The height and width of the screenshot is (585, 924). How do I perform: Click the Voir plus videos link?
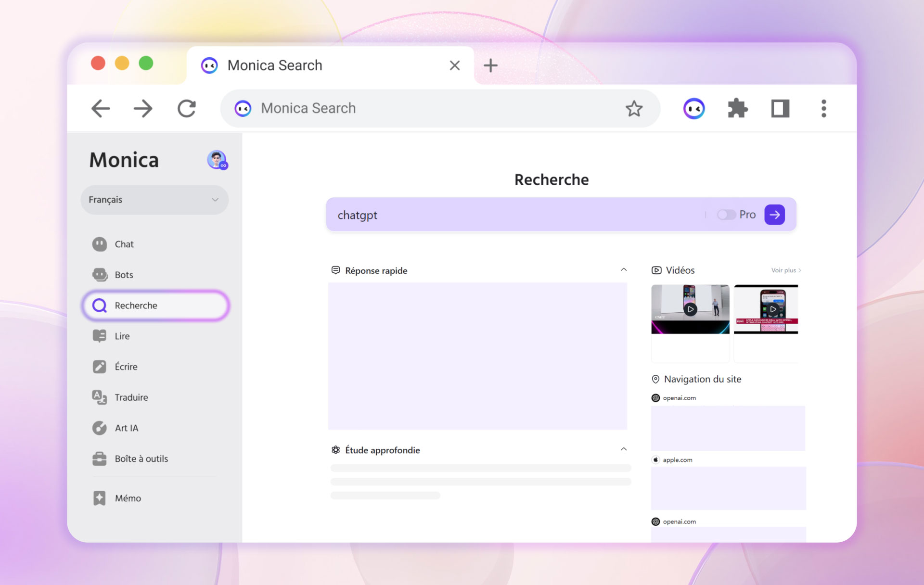(x=785, y=270)
